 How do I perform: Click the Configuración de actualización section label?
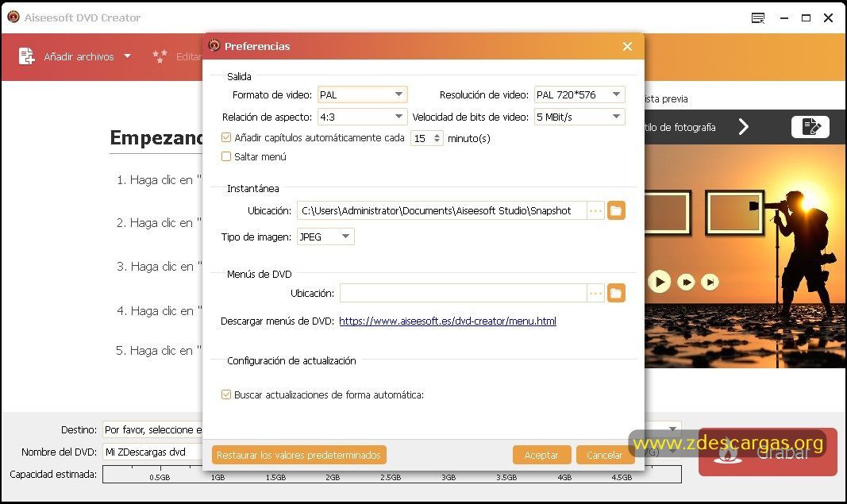click(x=291, y=361)
